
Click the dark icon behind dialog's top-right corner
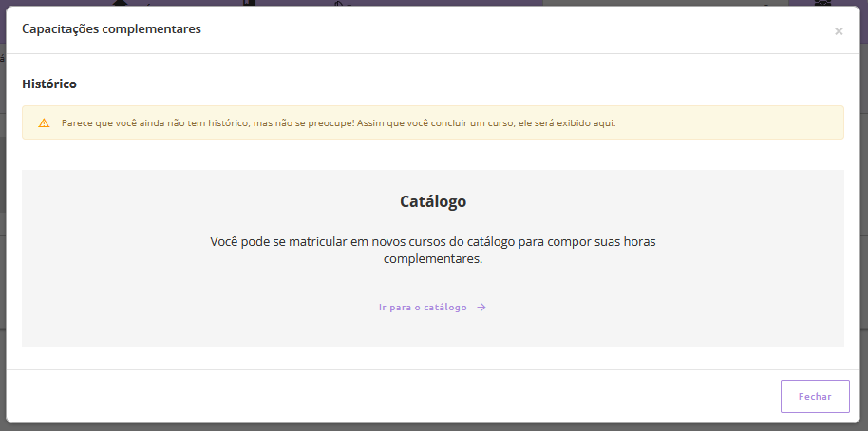[822, 3]
